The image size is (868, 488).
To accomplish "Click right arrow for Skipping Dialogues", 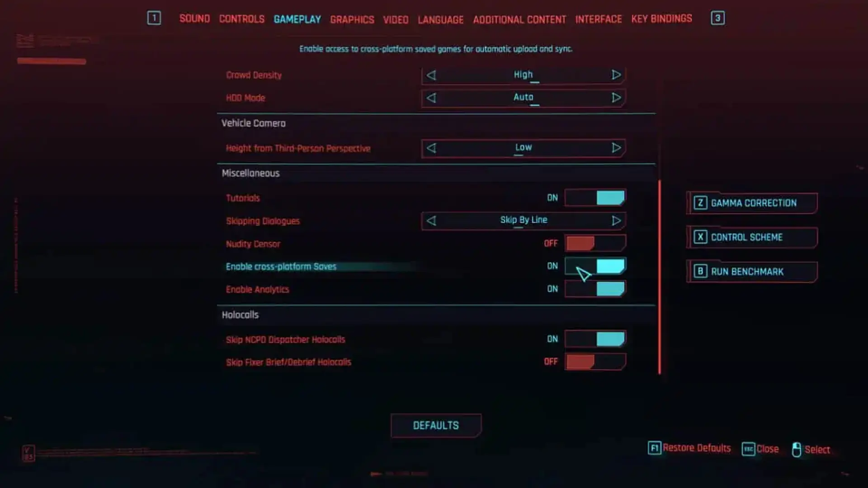I will pyautogui.click(x=616, y=221).
